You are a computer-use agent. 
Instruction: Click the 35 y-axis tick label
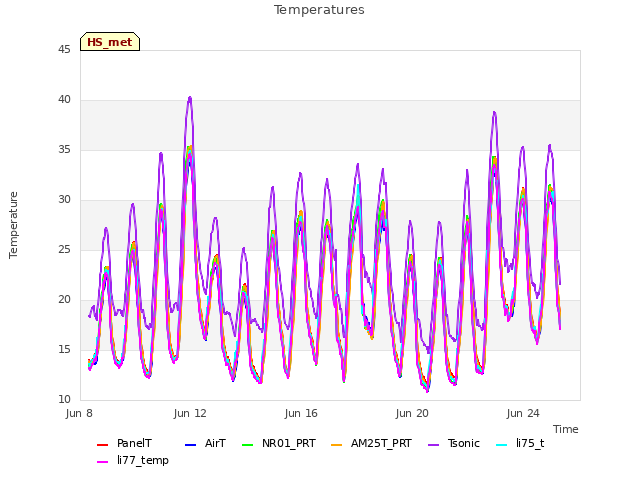[x=64, y=149]
